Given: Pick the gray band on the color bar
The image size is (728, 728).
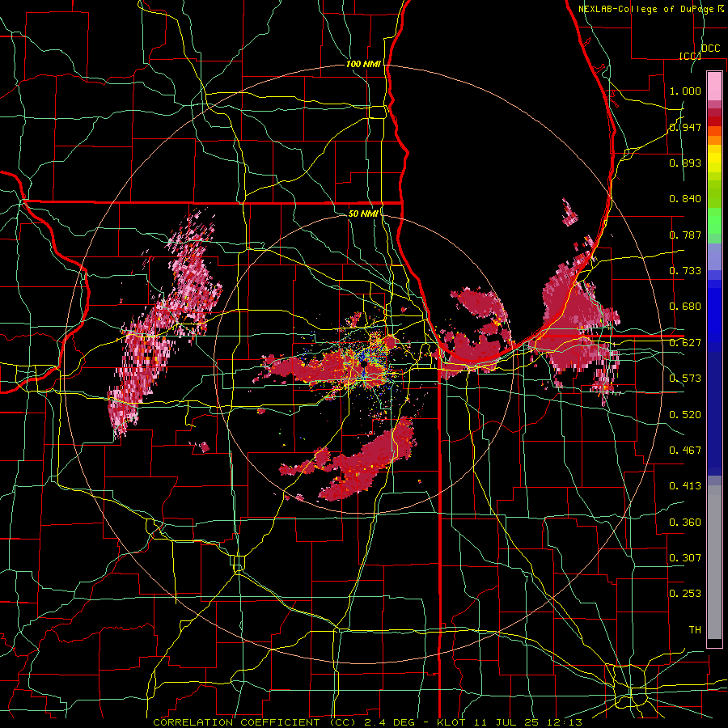Looking at the screenshot, I should click(x=714, y=562).
